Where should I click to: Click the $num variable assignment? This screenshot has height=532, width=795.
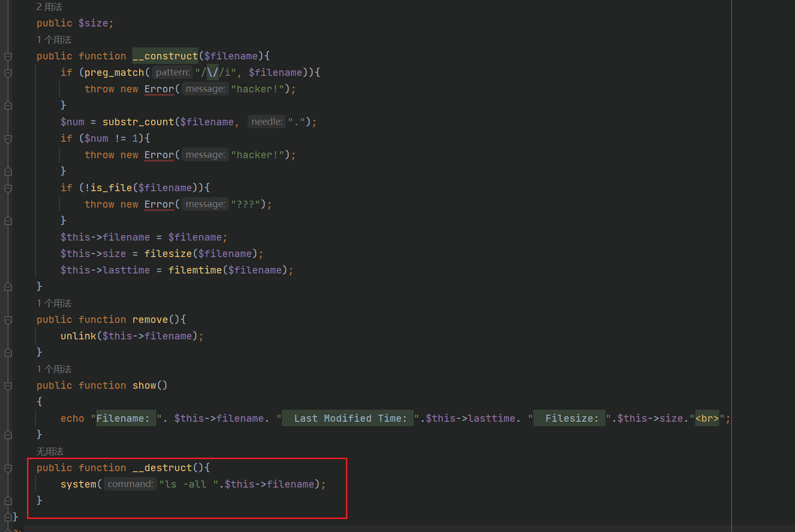72,122
